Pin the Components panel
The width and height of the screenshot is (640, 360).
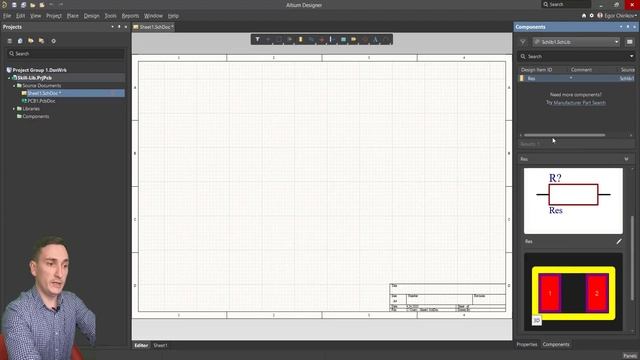click(x=628, y=27)
